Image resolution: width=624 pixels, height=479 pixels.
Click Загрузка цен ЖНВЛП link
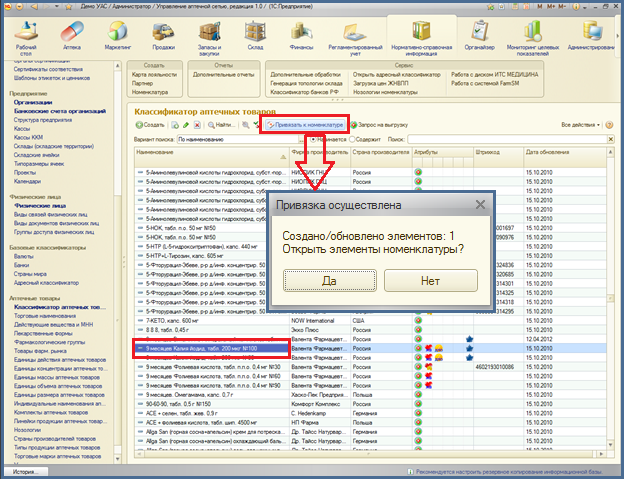tap(380, 83)
